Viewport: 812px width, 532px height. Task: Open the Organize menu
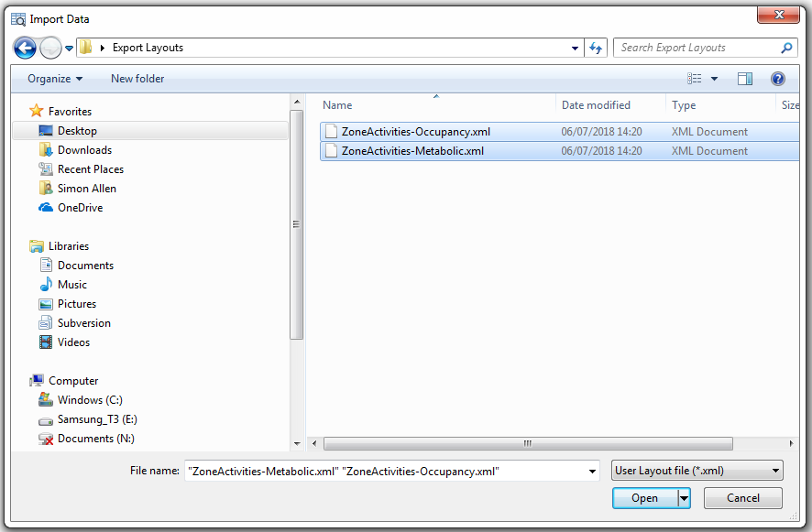click(55, 79)
